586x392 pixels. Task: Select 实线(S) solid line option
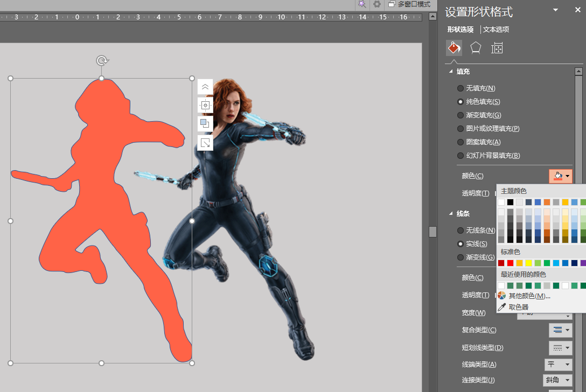pos(472,244)
